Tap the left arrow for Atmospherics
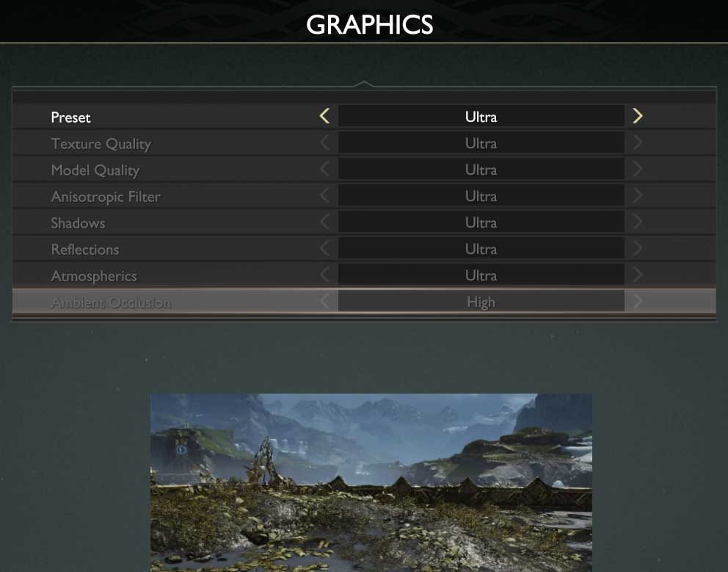 coord(324,275)
